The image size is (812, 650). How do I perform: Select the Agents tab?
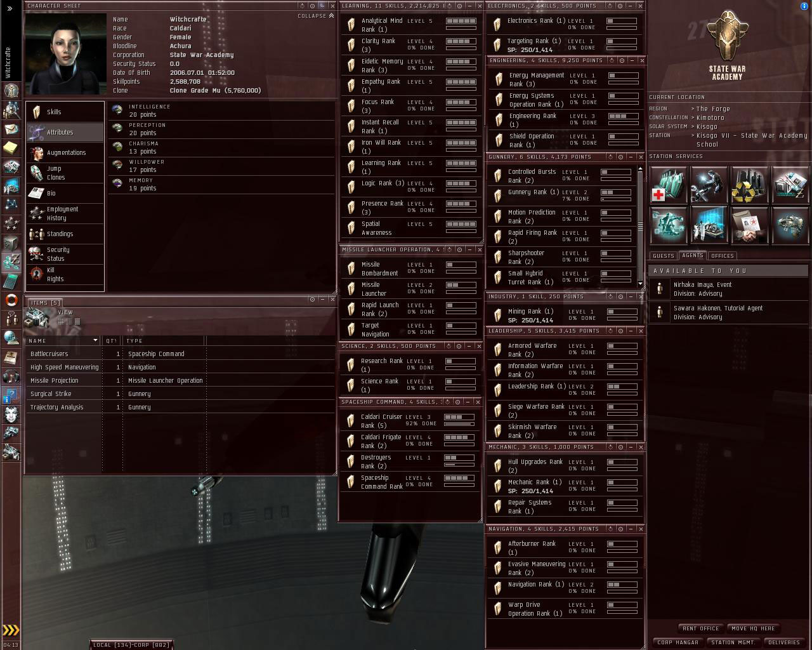point(692,255)
